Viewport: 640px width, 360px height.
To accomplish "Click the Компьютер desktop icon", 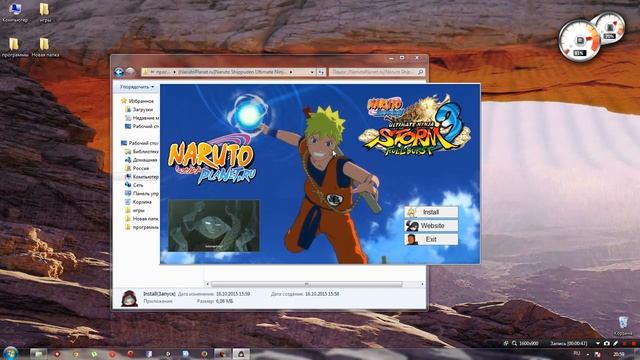I will click(15, 12).
